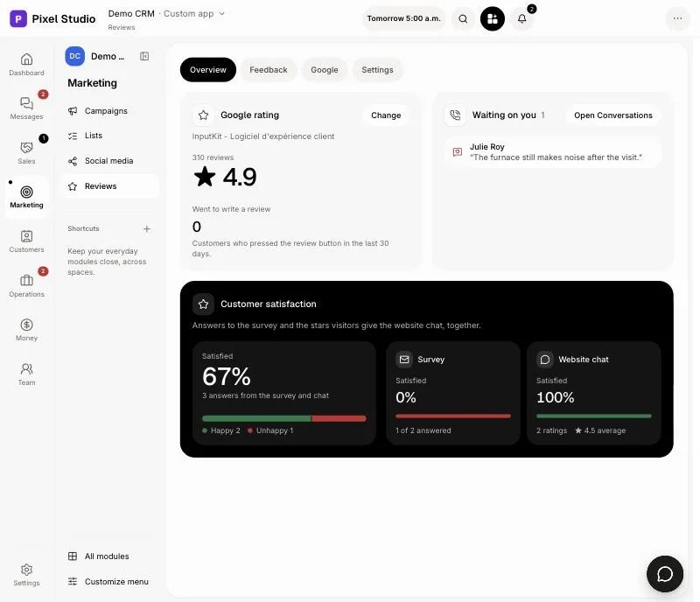
Task: Click the three-dot more options menu
Action: [x=677, y=18]
